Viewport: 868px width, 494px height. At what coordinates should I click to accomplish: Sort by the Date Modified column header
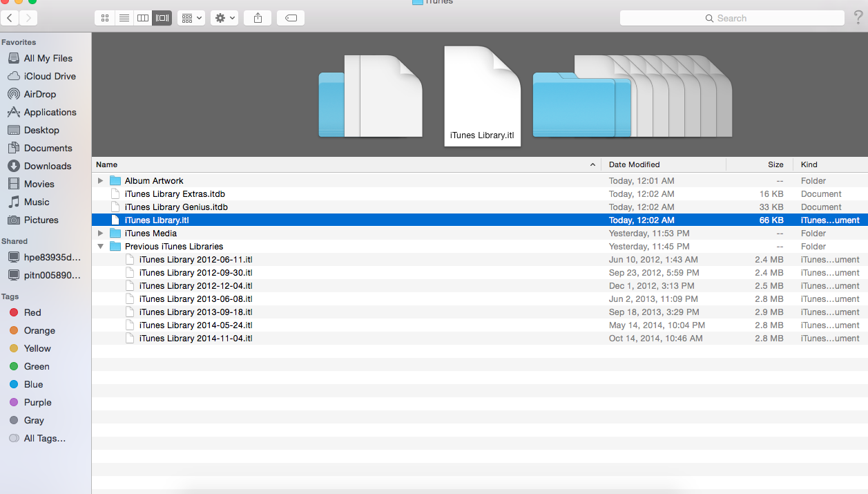664,164
